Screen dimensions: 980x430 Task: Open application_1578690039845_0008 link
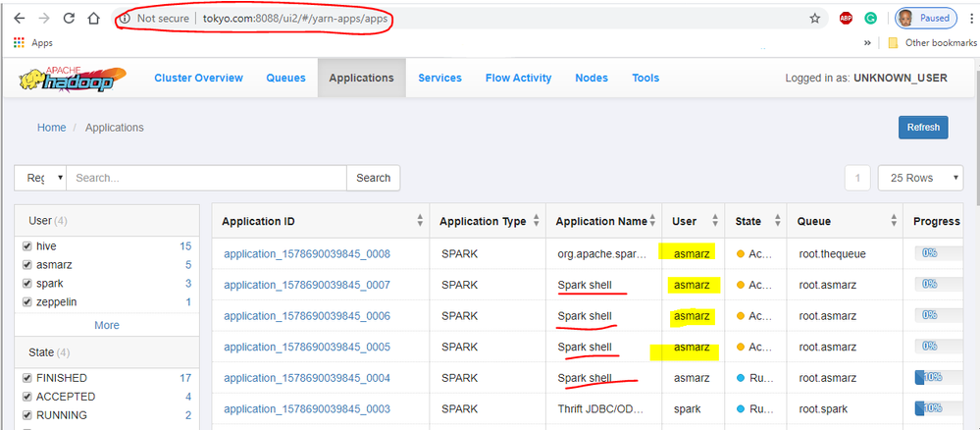(307, 254)
